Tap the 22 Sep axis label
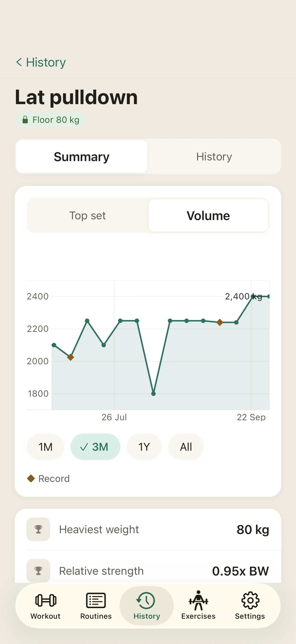Viewport: 296px width, 644px height. [x=251, y=417]
